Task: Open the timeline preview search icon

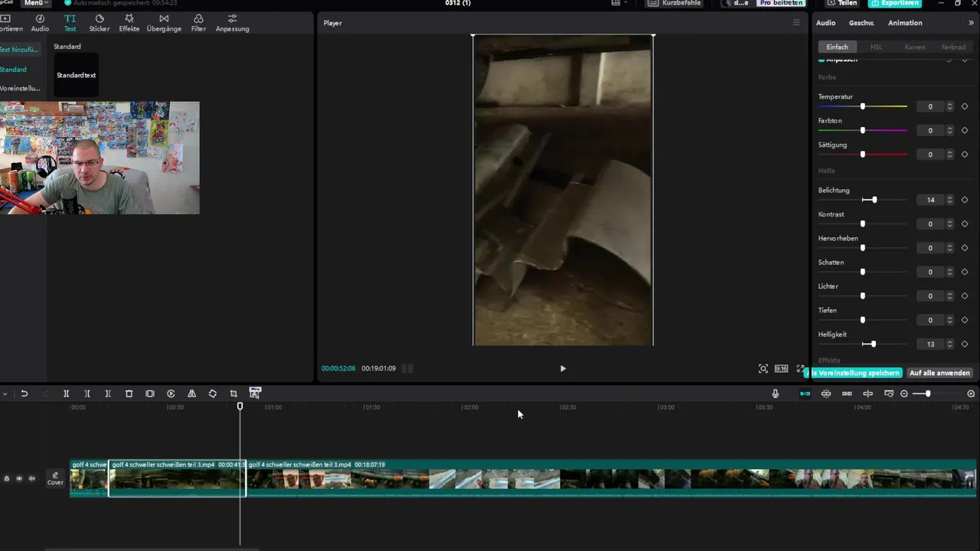Action: click(889, 393)
